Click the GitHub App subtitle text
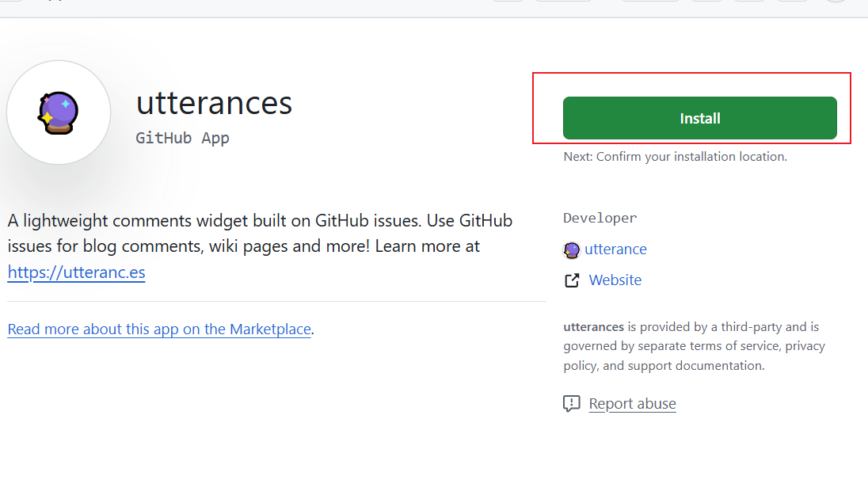The image size is (868, 495). (182, 138)
